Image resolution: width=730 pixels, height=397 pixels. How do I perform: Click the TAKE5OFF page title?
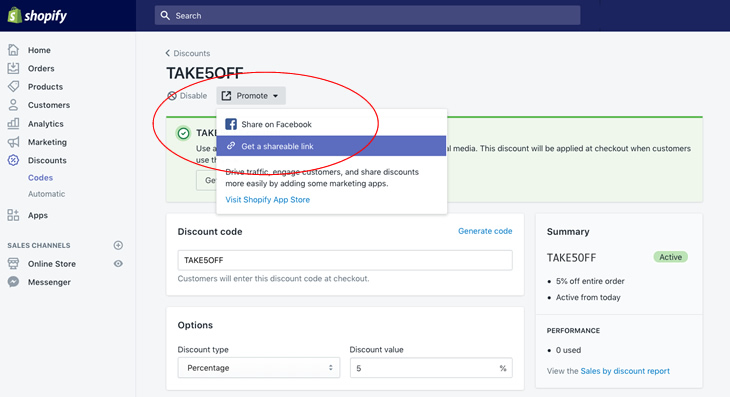(x=205, y=73)
